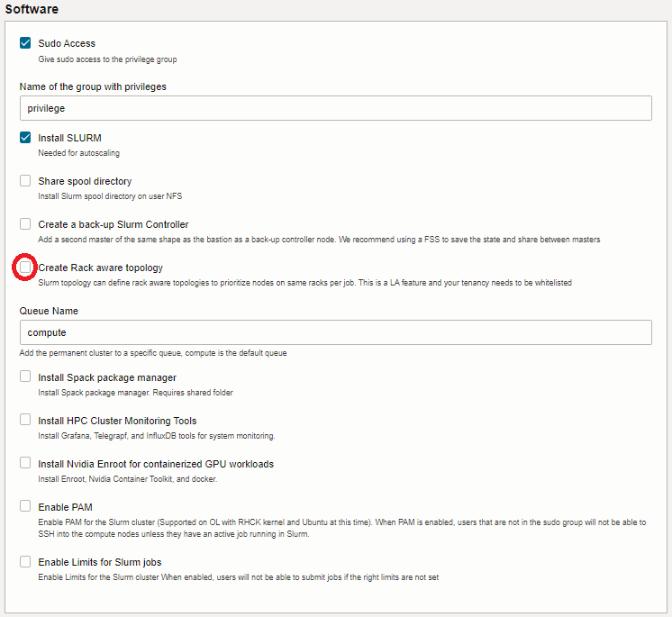Image resolution: width=672 pixels, height=617 pixels.
Task: Click the 'Install Grafana, Telegrapf, and InfluxDB' description
Action: pyautogui.click(x=156, y=436)
